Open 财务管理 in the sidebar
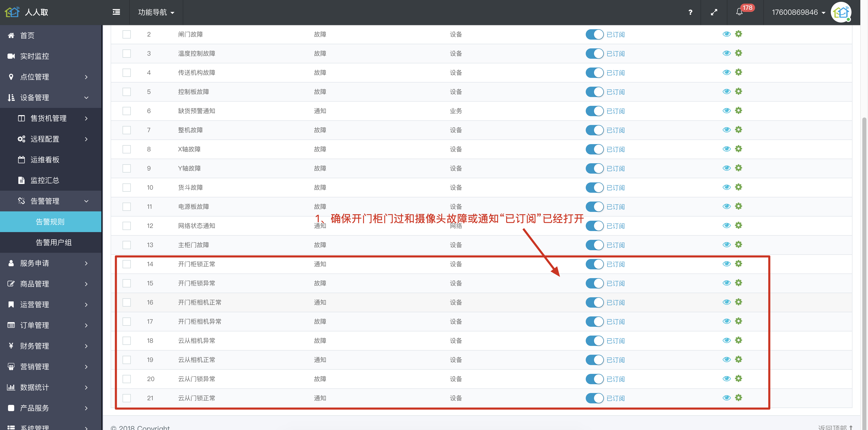Image resolution: width=868 pixels, height=430 pixels. (51, 346)
